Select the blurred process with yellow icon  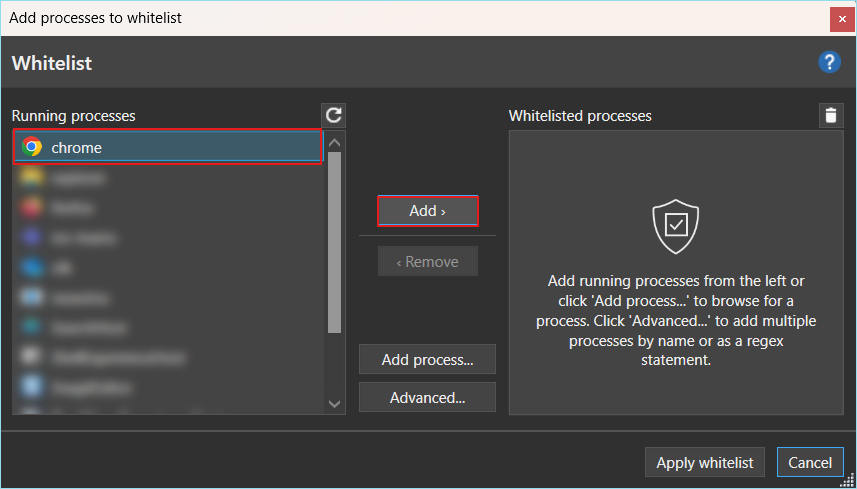point(168,178)
